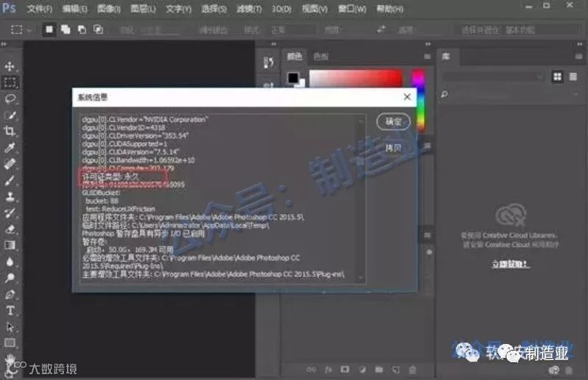Click the link layers icon
The height and width of the screenshot is (380, 588).
coord(311,370)
